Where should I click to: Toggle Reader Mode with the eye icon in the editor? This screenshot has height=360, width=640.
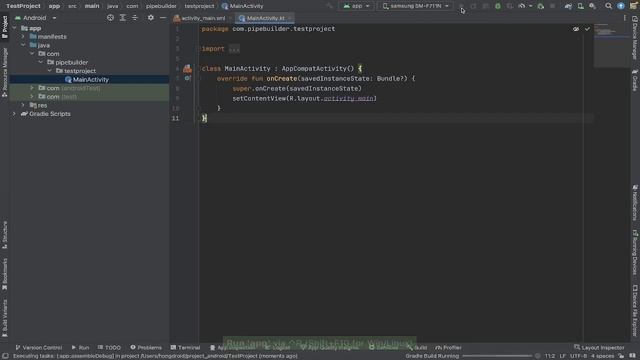point(576,29)
